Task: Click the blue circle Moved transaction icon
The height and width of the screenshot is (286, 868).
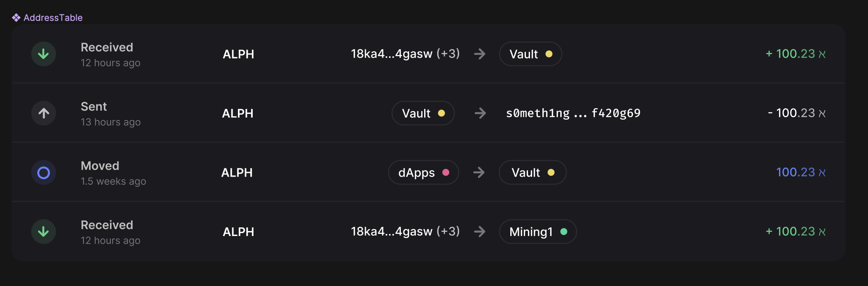Action: pyautogui.click(x=43, y=172)
